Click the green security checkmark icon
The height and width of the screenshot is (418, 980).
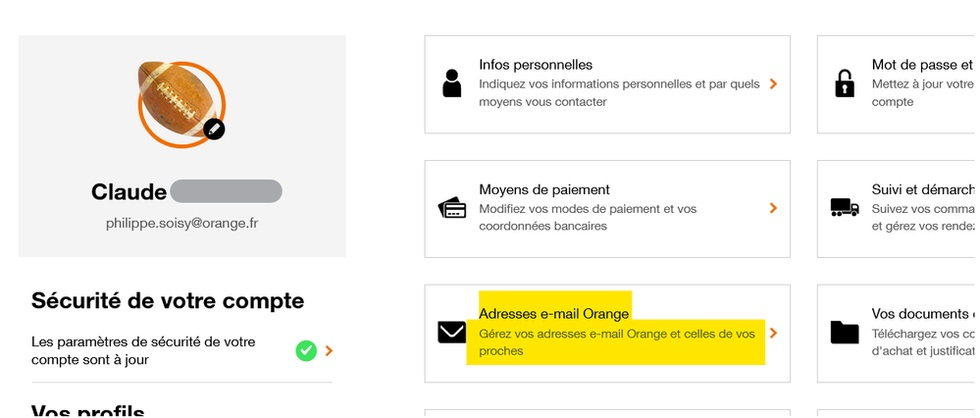pyautogui.click(x=306, y=350)
